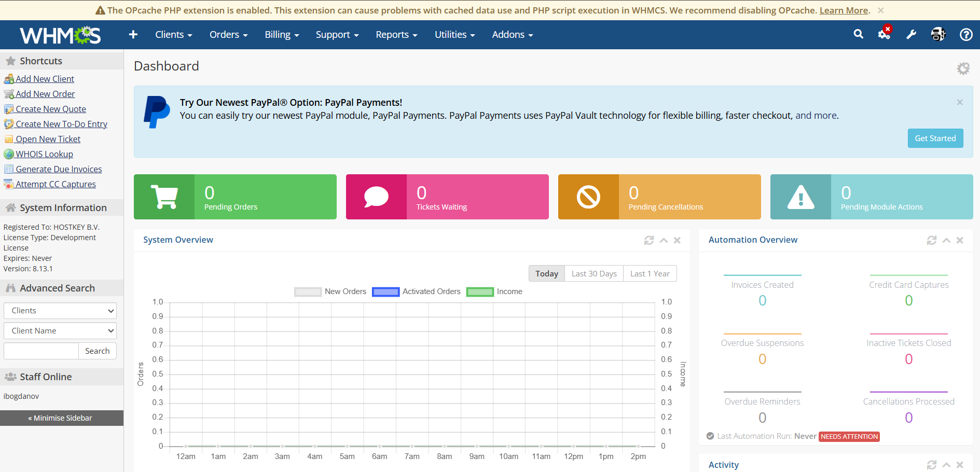Image resolution: width=980 pixels, height=472 pixels.
Task: Collapse the Automation Overview panel
Action: (946, 240)
